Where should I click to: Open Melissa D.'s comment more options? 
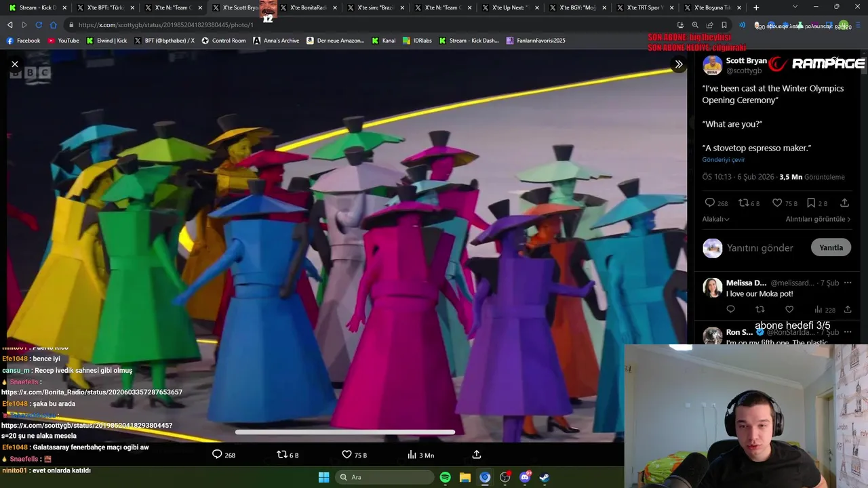(x=848, y=283)
